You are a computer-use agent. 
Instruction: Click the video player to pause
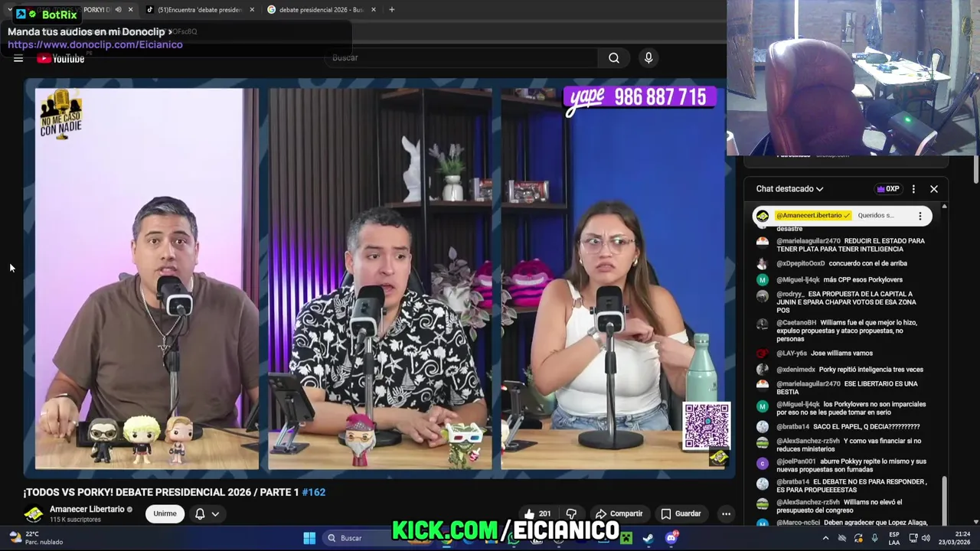pyautogui.click(x=380, y=278)
